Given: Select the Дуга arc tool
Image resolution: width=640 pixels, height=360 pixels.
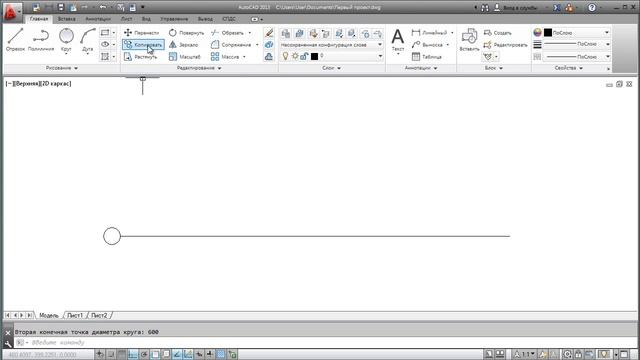Looking at the screenshot, I should (x=88, y=40).
